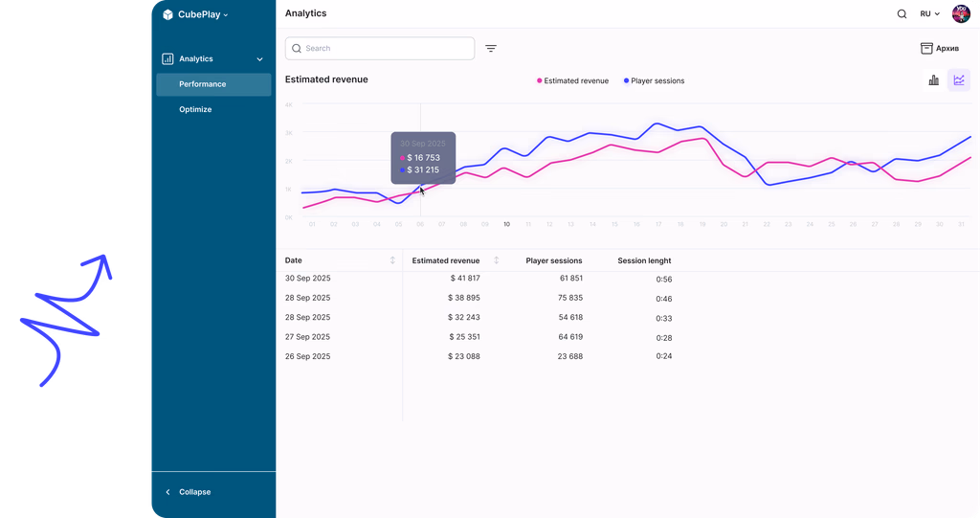Click the Estimated revenue chart heading
Viewport: 980px width, 518px height.
(326, 79)
